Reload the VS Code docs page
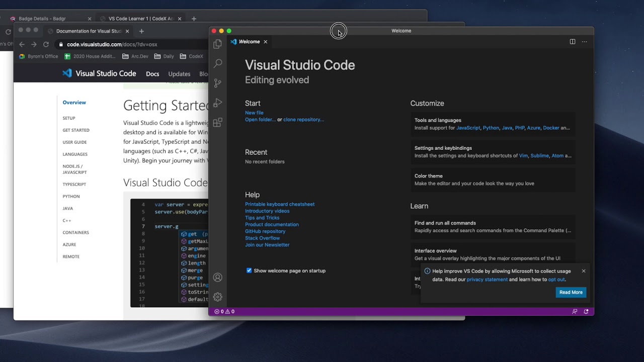Viewport: 644px width, 362px height. pyautogui.click(x=46, y=44)
